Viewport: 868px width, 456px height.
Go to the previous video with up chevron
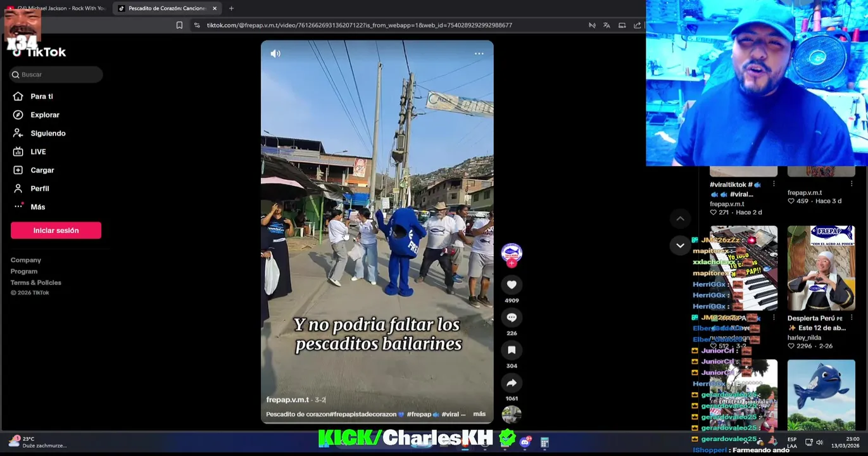[680, 218]
